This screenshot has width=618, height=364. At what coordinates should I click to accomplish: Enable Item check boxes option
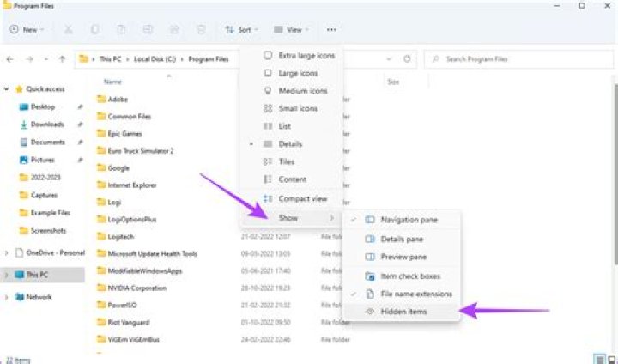point(401,276)
